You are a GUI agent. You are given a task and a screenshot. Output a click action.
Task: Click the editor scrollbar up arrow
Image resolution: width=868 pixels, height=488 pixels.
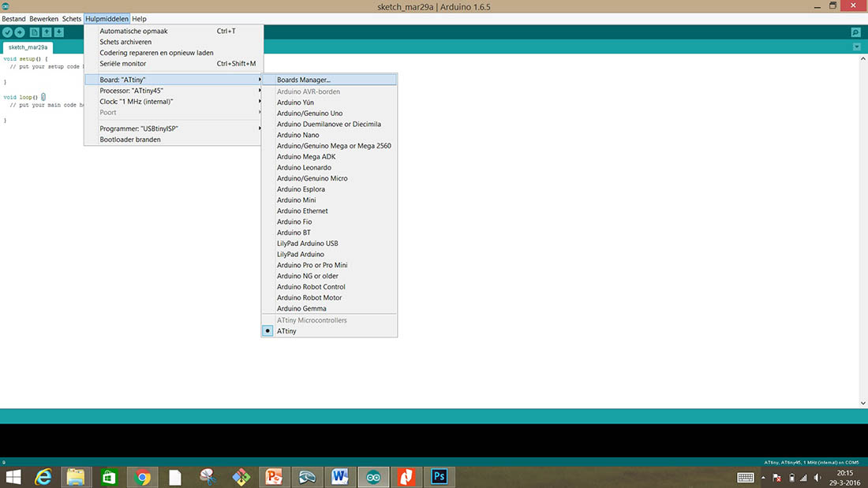(x=863, y=58)
